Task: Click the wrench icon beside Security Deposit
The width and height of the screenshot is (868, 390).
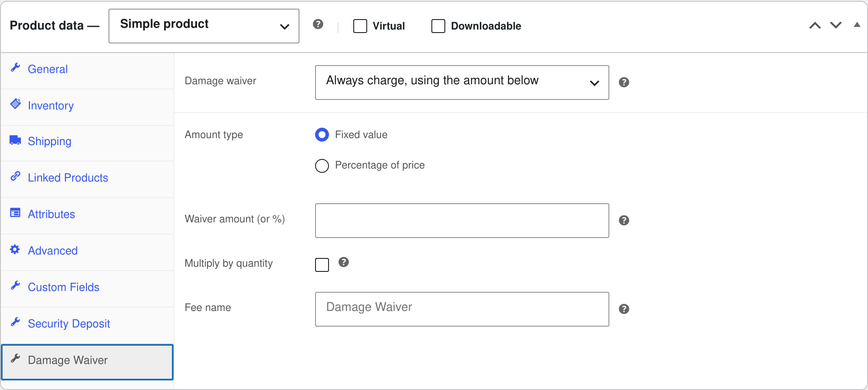Action: pyautogui.click(x=15, y=322)
